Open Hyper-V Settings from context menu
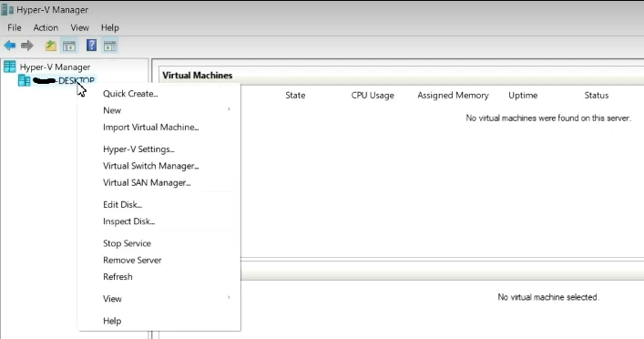 pos(138,149)
